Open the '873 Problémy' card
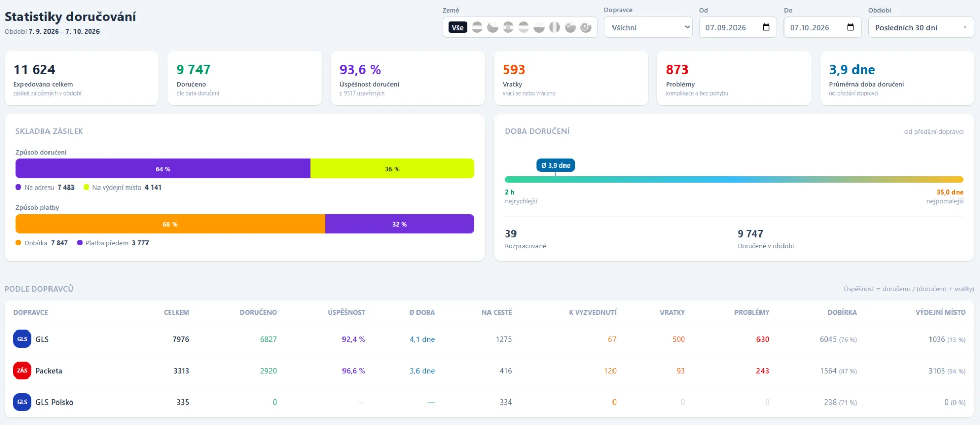The image size is (980, 425). tap(734, 78)
